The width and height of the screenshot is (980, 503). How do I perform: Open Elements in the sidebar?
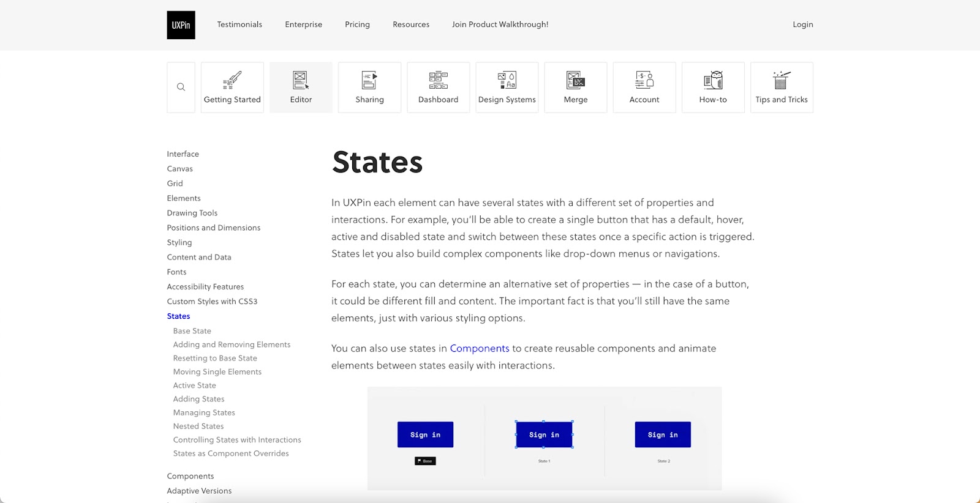pyautogui.click(x=184, y=198)
